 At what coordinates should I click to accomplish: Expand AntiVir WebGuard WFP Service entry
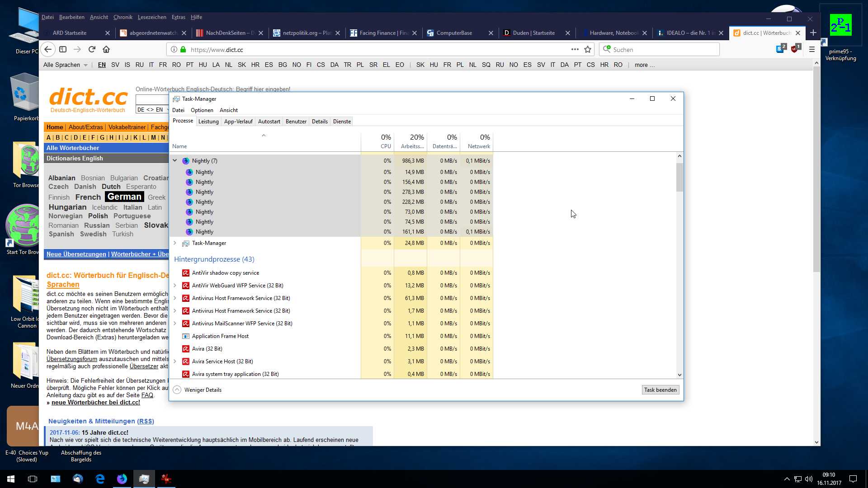[175, 286]
